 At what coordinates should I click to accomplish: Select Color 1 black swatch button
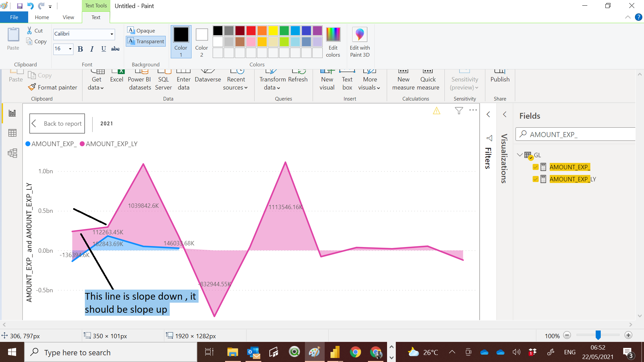pos(181,42)
